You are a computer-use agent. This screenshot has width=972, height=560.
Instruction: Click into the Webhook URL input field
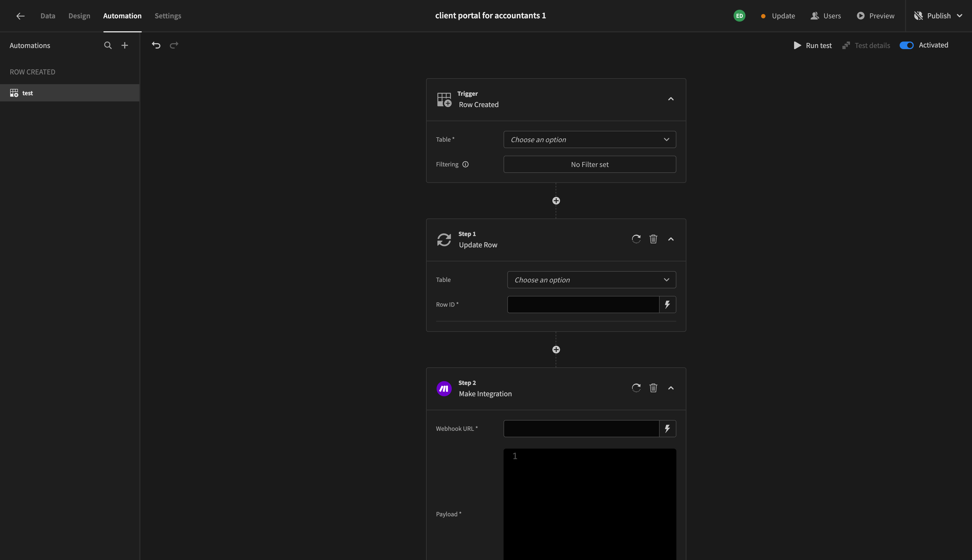581,429
